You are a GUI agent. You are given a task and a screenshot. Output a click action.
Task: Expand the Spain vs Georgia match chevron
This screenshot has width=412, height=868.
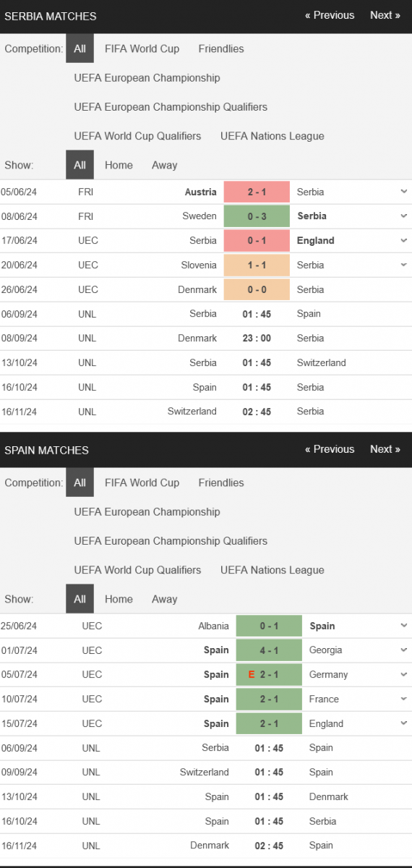(403, 650)
